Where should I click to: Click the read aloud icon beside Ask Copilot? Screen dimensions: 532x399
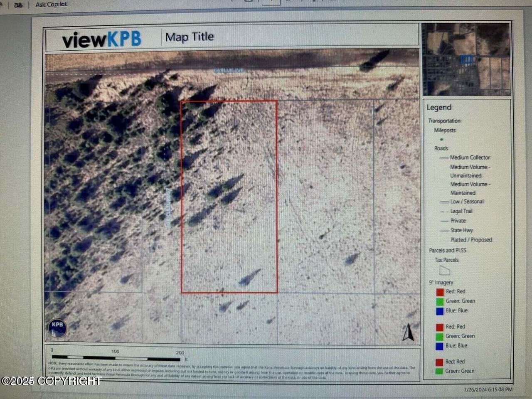coord(18,5)
